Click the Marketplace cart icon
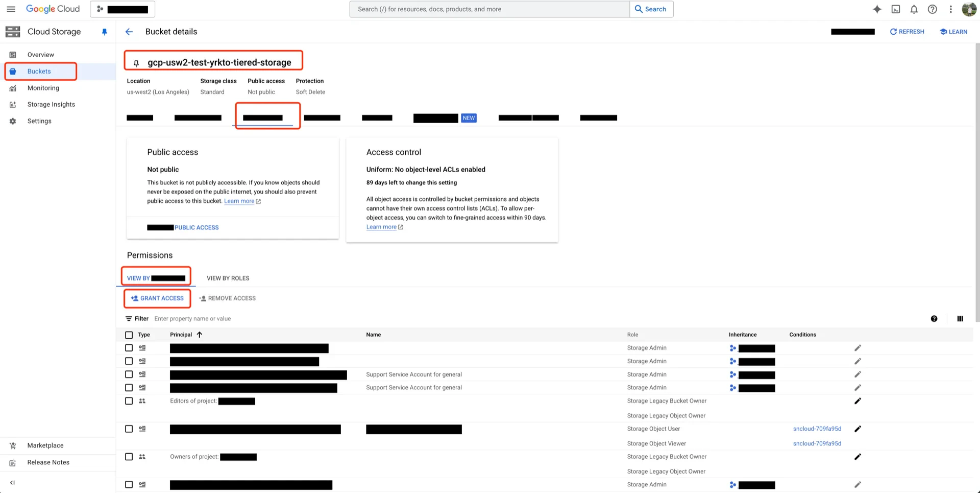 click(x=13, y=445)
